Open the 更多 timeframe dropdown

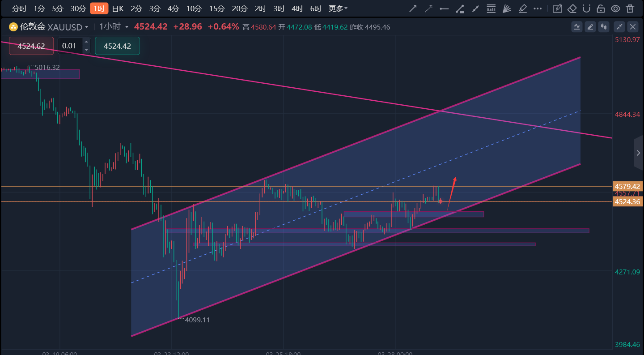point(338,9)
